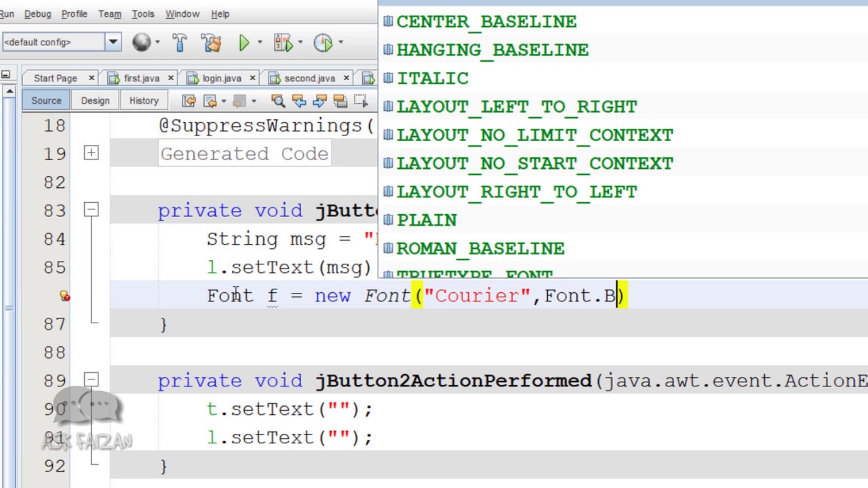Click the left panel scrollbar up arrow

[8, 90]
